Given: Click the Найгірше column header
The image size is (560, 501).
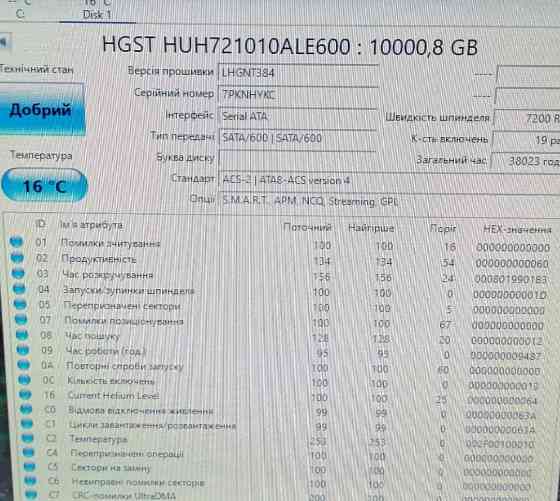Looking at the screenshot, I should (x=371, y=228).
